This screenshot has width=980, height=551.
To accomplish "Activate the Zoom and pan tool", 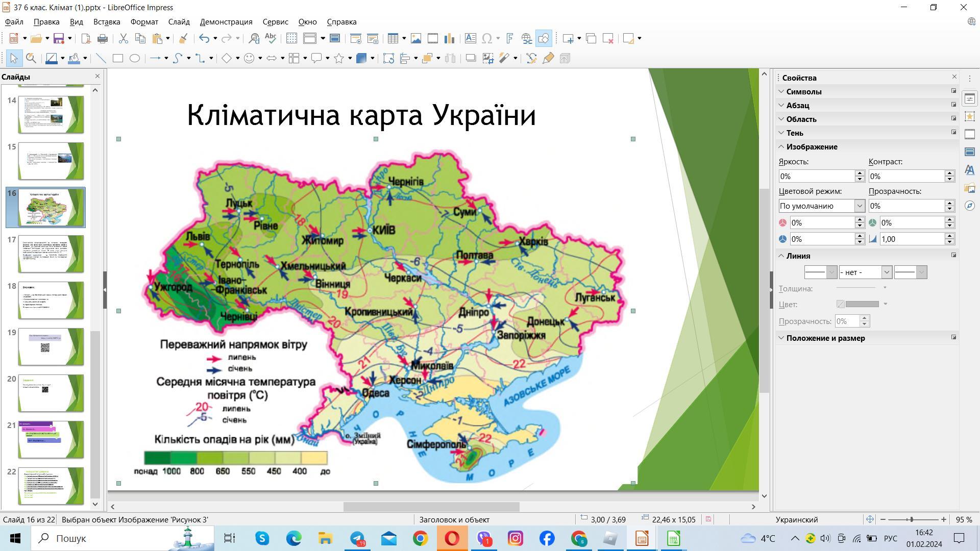I will point(31,58).
